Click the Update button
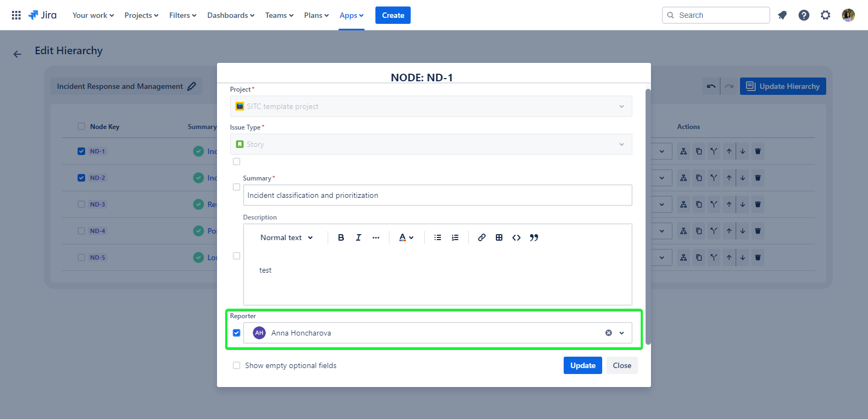The image size is (868, 419). (582, 365)
